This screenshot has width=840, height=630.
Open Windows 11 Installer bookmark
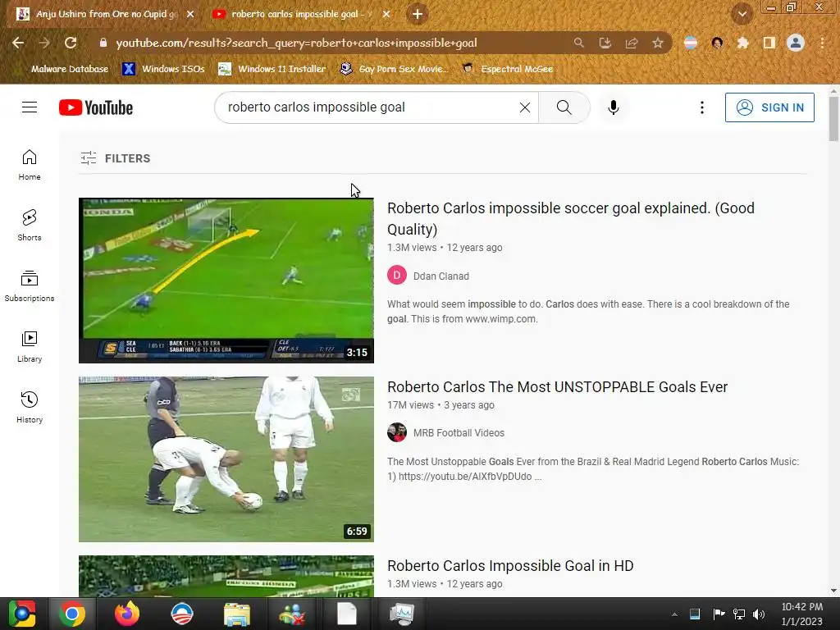click(272, 69)
